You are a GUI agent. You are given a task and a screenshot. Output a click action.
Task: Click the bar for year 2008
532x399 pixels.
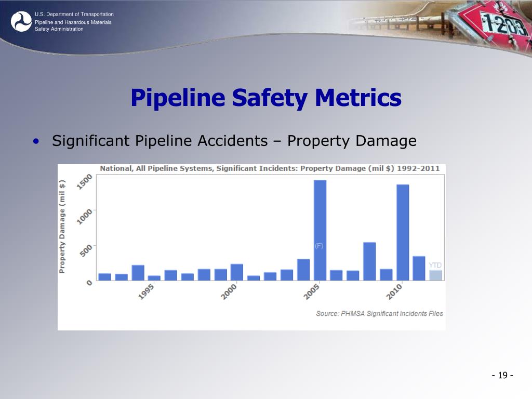tap(369, 262)
